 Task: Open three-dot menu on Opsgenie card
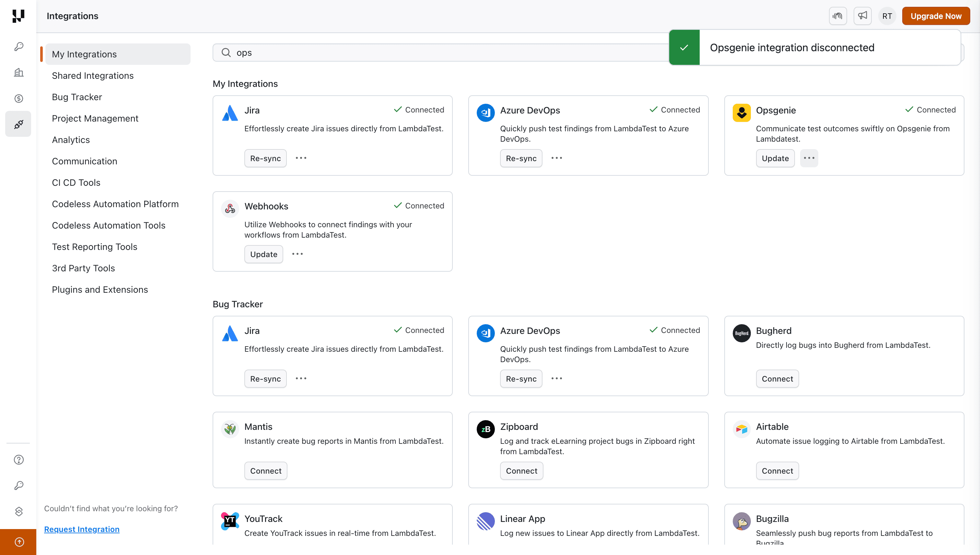click(x=809, y=158)
